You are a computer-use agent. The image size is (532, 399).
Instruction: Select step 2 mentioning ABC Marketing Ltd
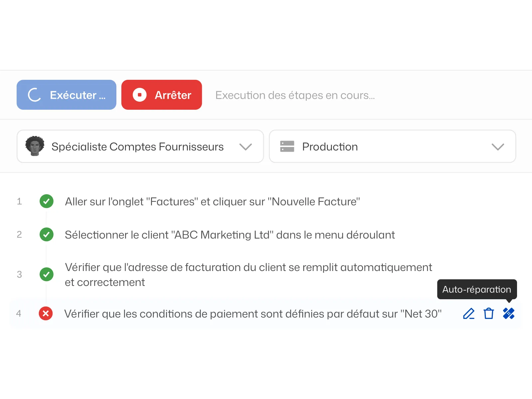coord(229,234)
